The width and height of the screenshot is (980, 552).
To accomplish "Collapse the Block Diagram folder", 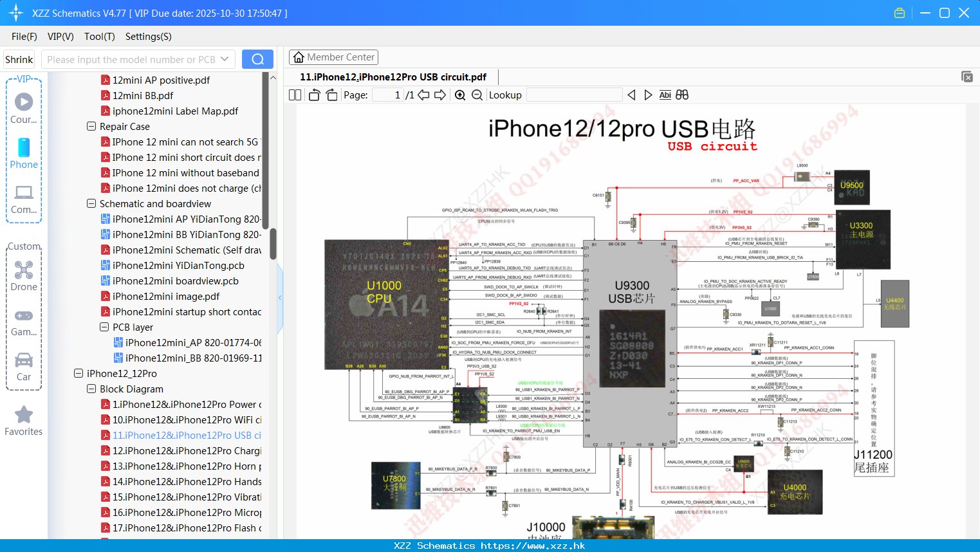I will pyautogui.click(x=91, y=389).
